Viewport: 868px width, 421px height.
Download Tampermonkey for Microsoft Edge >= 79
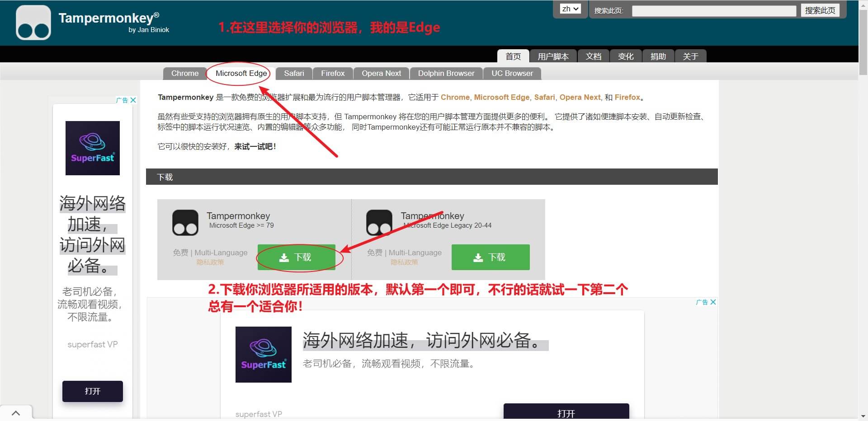(297, 257)
